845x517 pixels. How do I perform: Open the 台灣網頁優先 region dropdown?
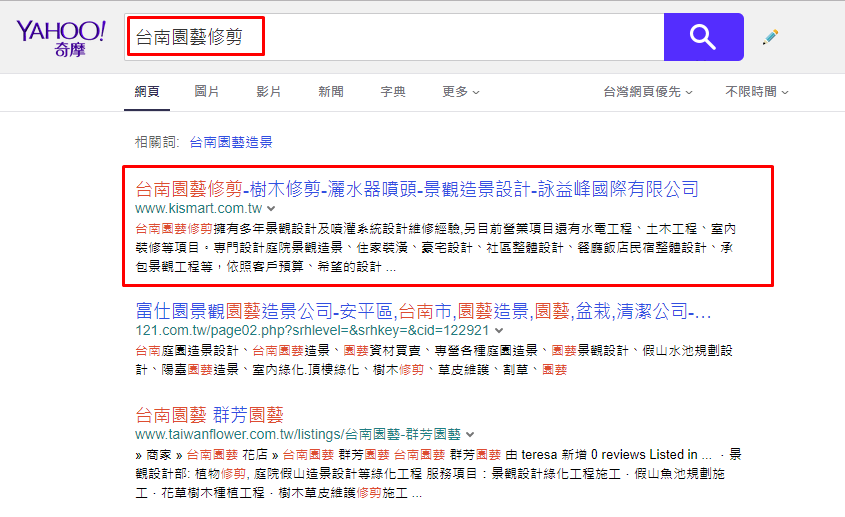click(647, 92)
